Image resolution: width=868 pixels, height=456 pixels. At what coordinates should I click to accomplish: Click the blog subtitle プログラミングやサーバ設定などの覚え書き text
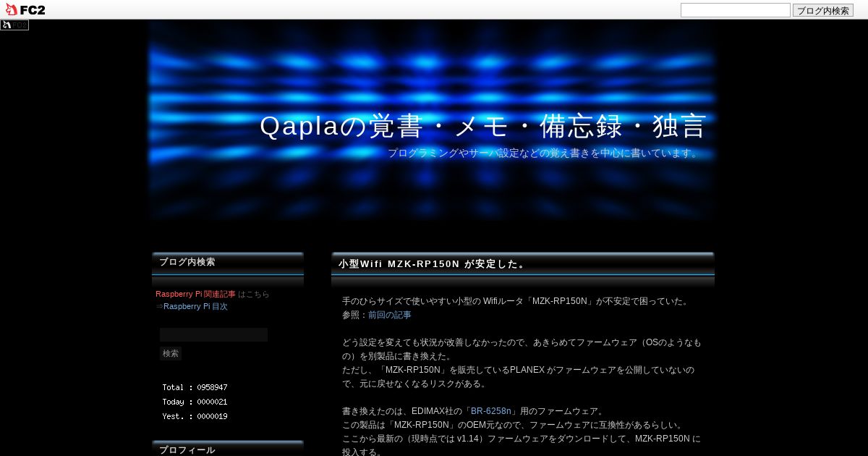tap(544, 153)
